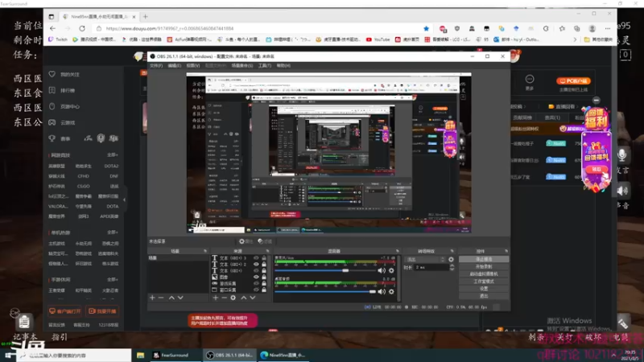Image resolution: width=644 pixels, height=362 pixels.
Task: Open the OBS 场景集合(S) menu
Action: point(242,66)
